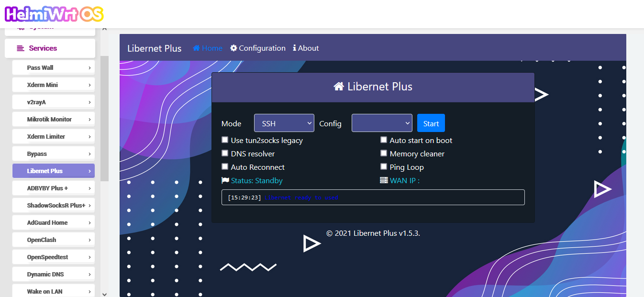
Task: Click the 2021 Libernet Plus v1.5.3 footer
Action: coord(373,233)
